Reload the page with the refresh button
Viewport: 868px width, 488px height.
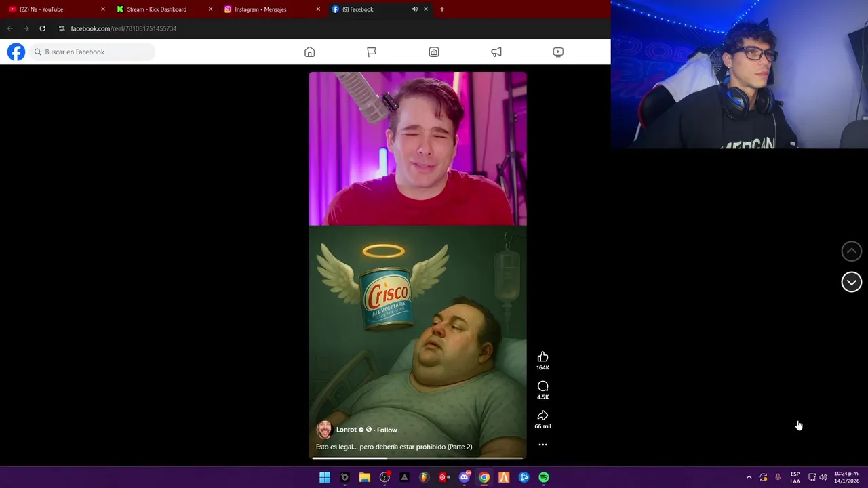pos(42,28)
